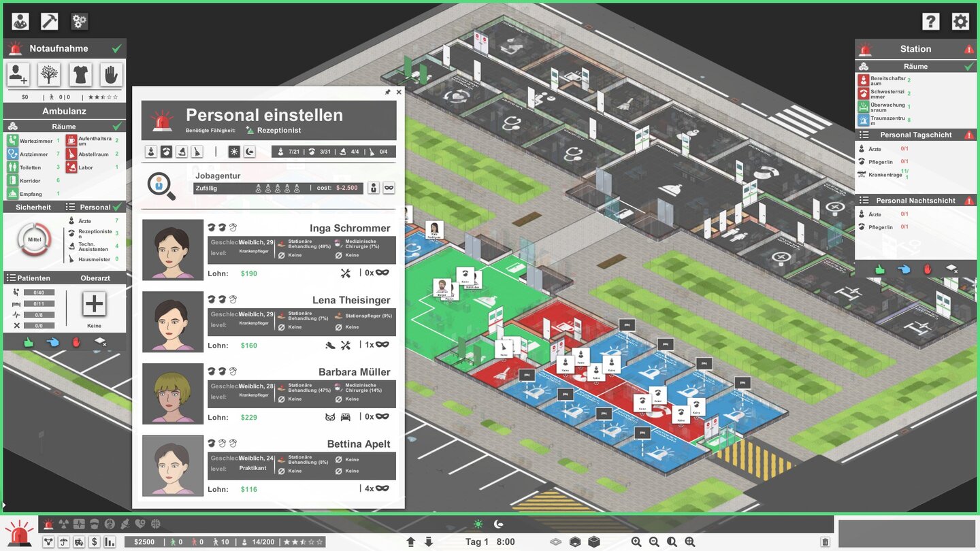Switch to night shift moon in bottom bar
980x551 pixels.
499,524
